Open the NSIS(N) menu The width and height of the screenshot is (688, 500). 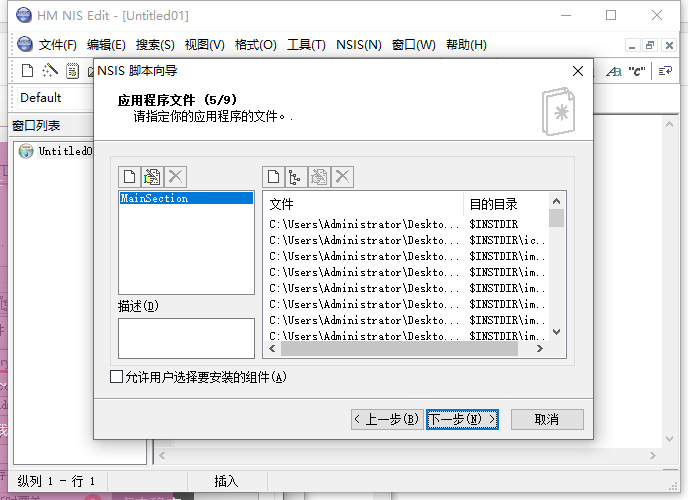[359, 45]
